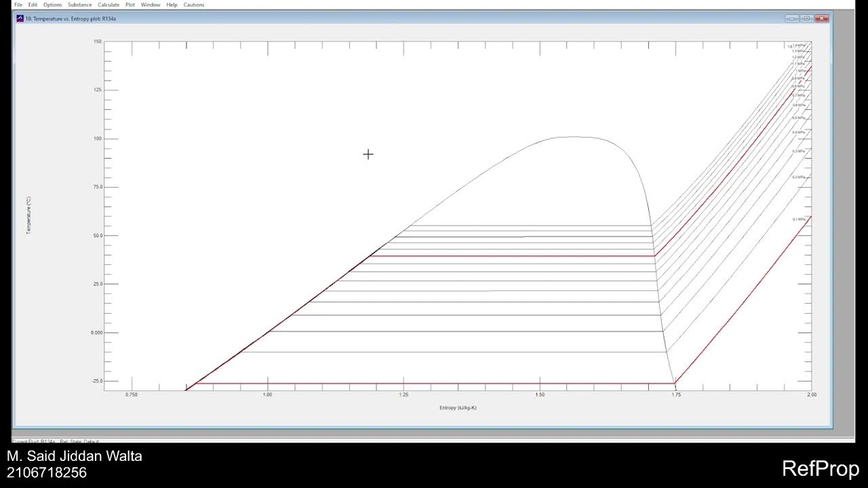Click the 150. temperature axis tick label
The image size is (868, 488).
(97, 42)
